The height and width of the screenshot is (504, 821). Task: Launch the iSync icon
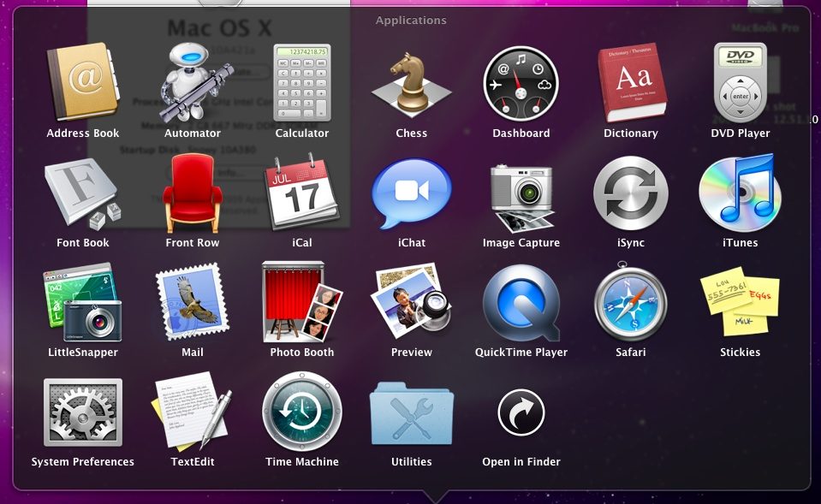tap(630, 193)
